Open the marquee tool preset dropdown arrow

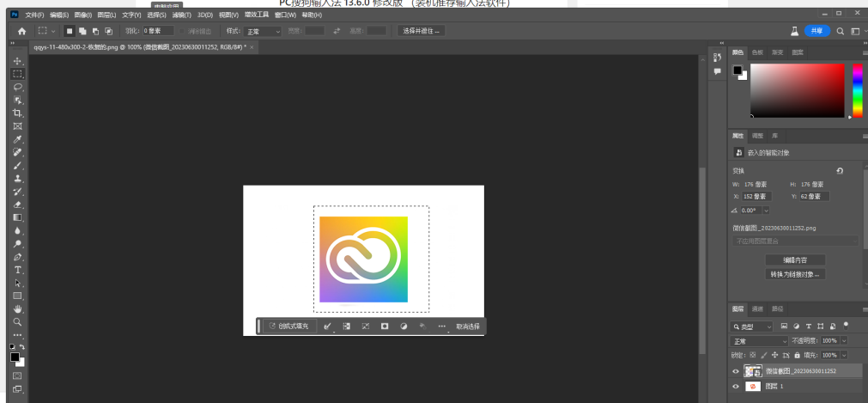53,32
